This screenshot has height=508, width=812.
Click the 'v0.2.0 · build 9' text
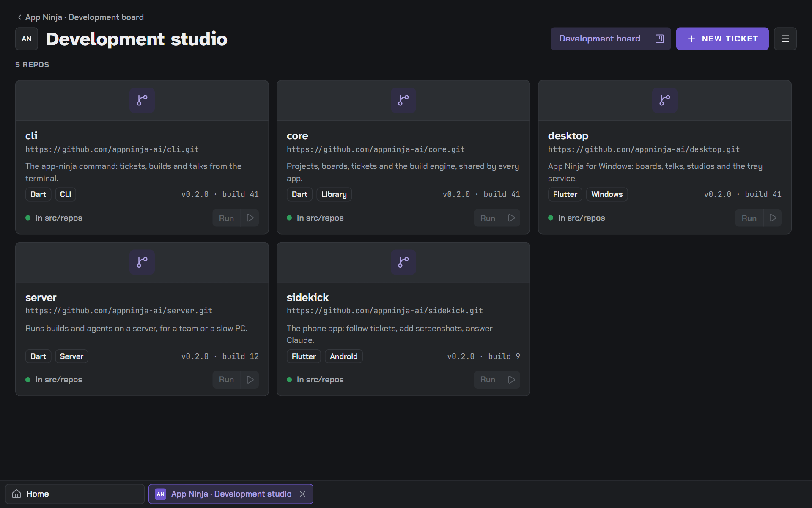tap(483, 356)
